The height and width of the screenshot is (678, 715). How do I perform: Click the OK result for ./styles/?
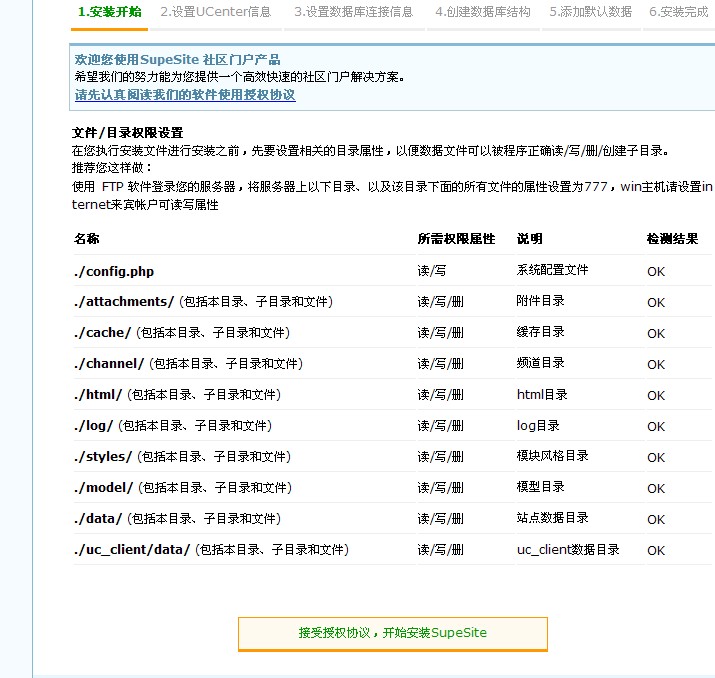[x=656, y=458]
